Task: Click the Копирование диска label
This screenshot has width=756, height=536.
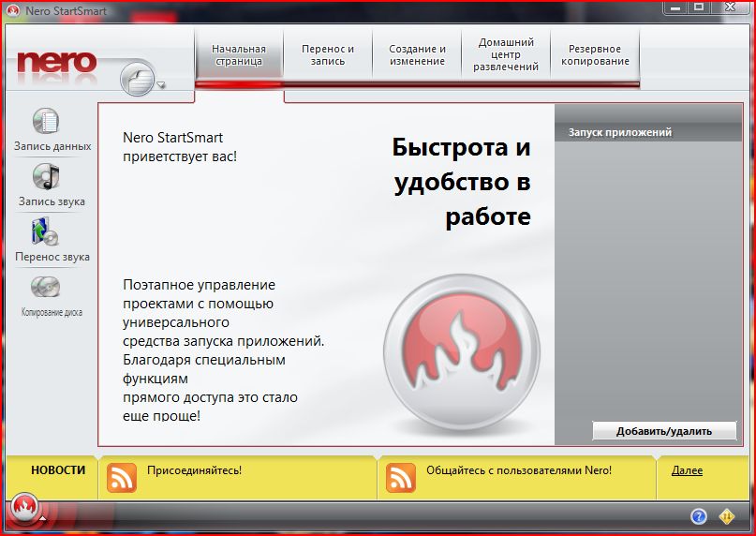Action: (52, 312)
